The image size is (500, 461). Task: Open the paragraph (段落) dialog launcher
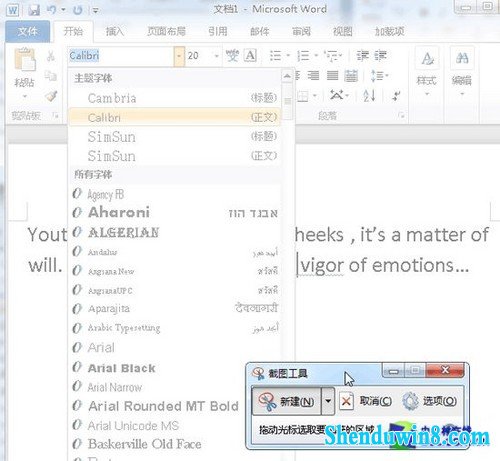pos(401,116)
